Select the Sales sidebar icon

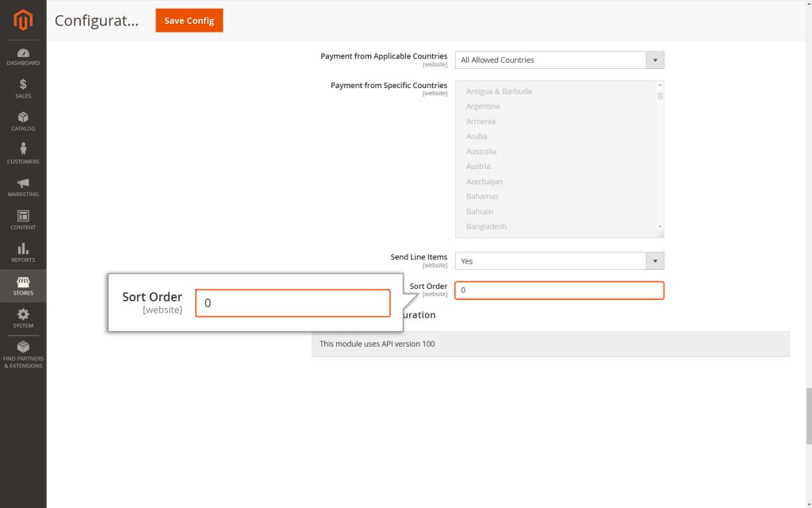tap(23, 84)
